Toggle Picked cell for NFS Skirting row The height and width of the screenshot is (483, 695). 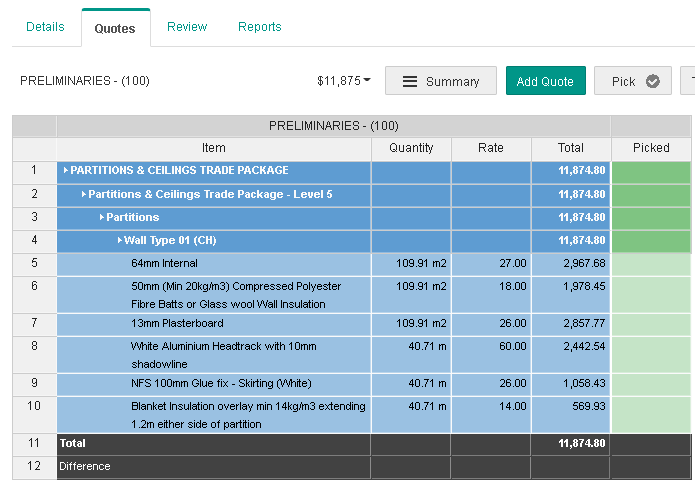(651, 384)
